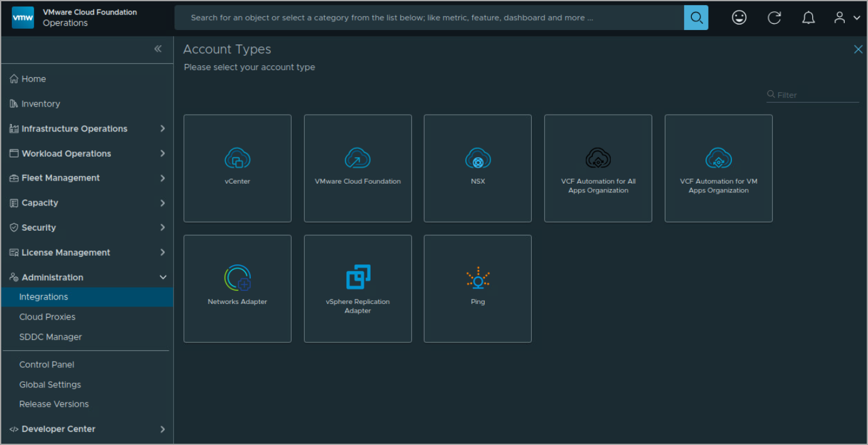
Task: Click the Administration icon in sidebar
Action: [14, 277]
